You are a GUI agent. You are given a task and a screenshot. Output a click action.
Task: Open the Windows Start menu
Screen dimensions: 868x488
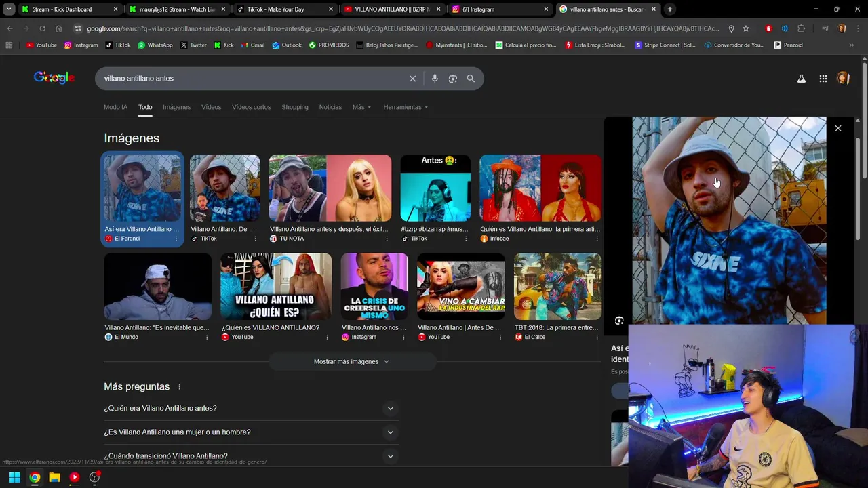coord(14,477)
